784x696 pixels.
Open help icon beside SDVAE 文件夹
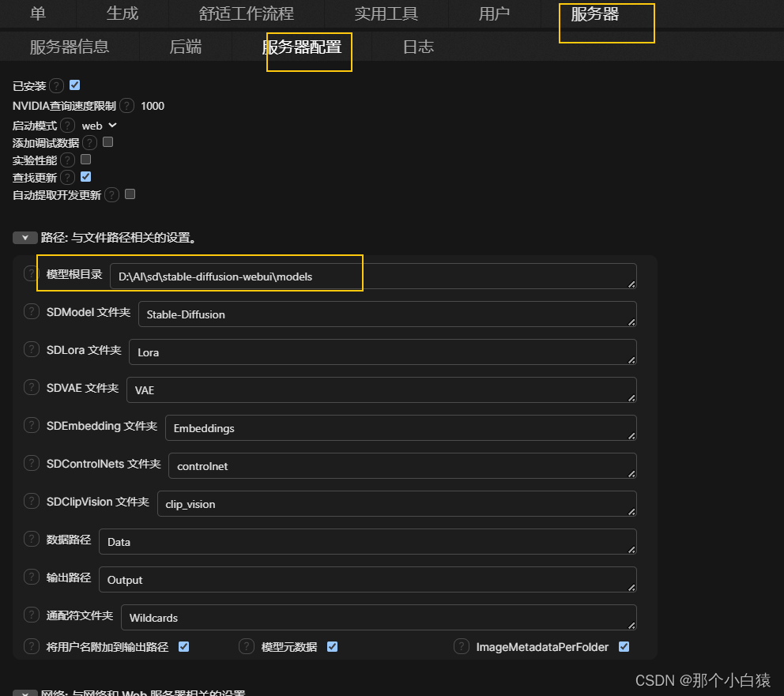click(x=32, y=388)
